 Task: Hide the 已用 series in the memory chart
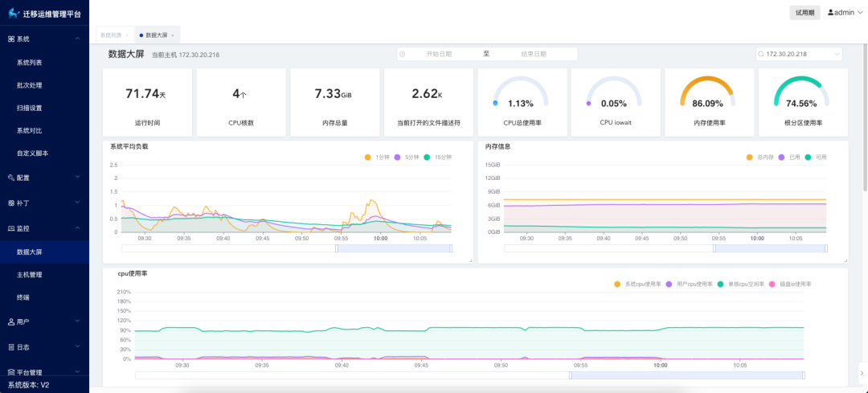tap(789, 158)
